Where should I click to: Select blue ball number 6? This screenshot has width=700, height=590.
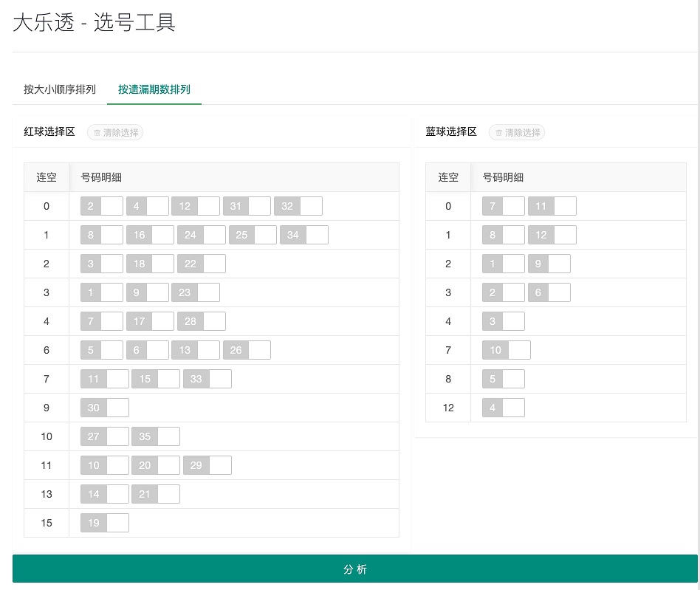pyautogui.click(x=549, y=292)
